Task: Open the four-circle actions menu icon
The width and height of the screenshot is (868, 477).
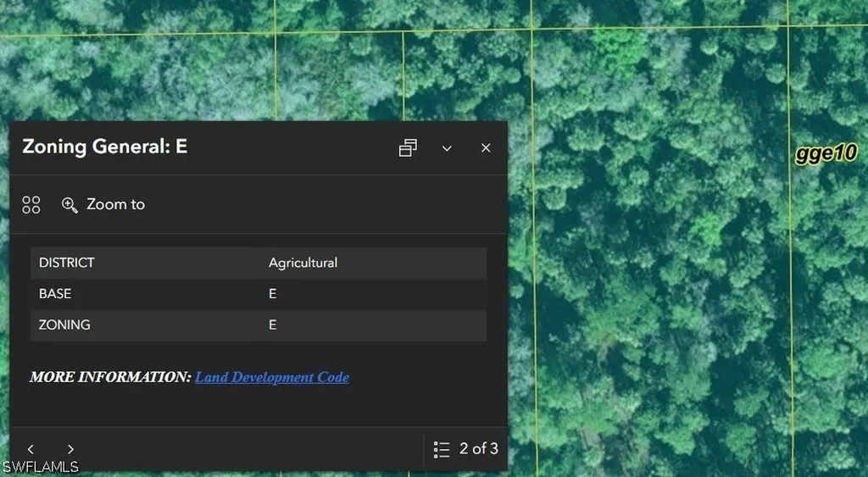Action: [31, 205]
